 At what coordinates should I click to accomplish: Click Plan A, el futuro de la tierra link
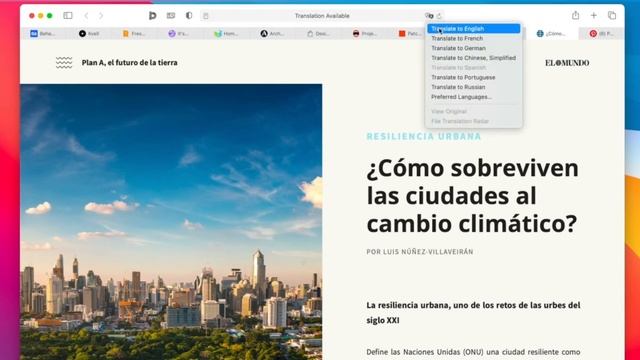129,62
